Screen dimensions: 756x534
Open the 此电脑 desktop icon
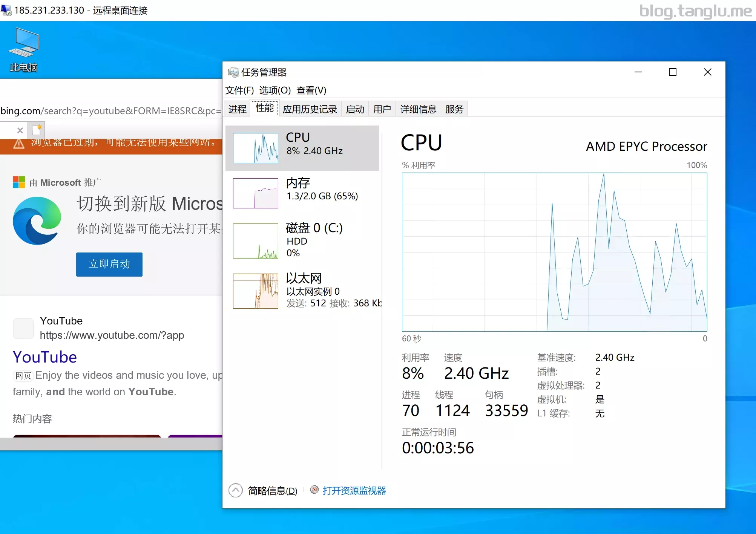point(23,50)
